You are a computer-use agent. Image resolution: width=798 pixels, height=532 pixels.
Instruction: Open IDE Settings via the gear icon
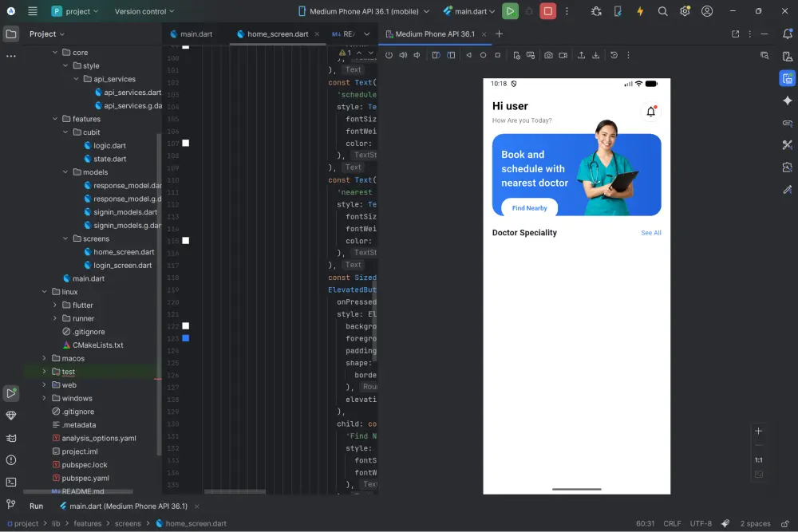tap(684, 12)
